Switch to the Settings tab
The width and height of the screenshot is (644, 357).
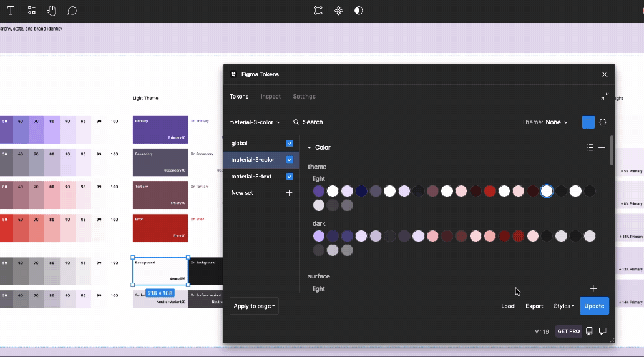pos(304,97)
